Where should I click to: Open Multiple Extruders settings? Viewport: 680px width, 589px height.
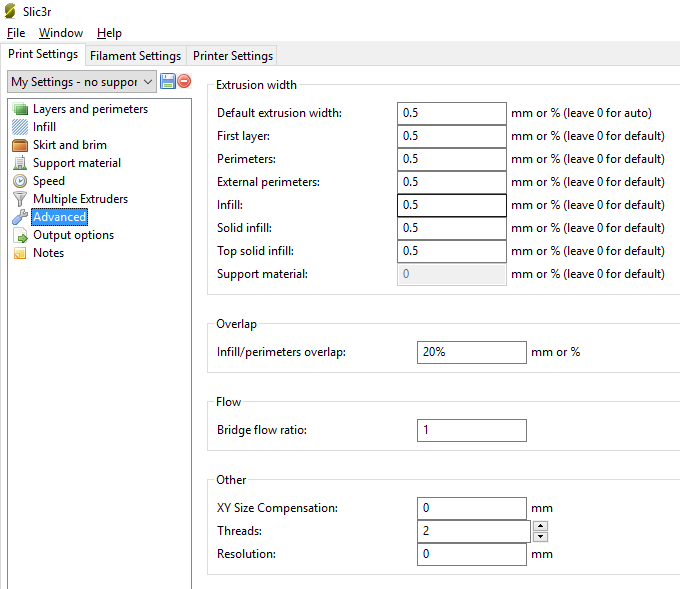80,199
